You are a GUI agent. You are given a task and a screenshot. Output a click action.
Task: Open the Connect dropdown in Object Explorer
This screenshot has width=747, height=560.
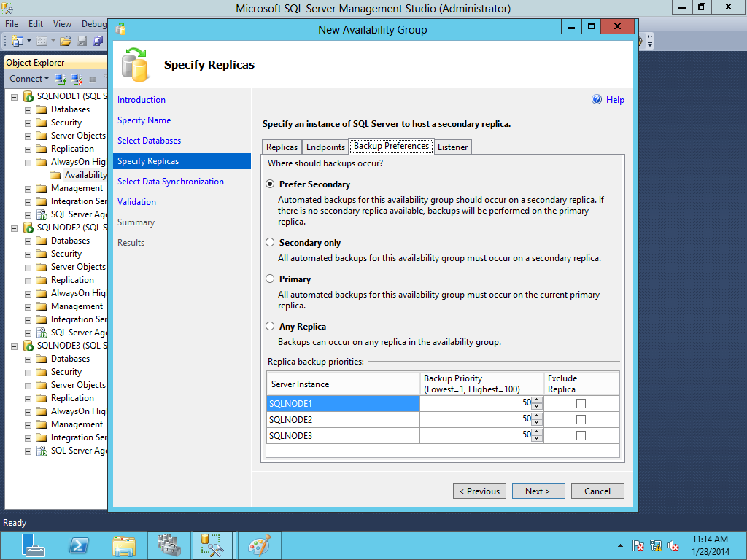29,79
